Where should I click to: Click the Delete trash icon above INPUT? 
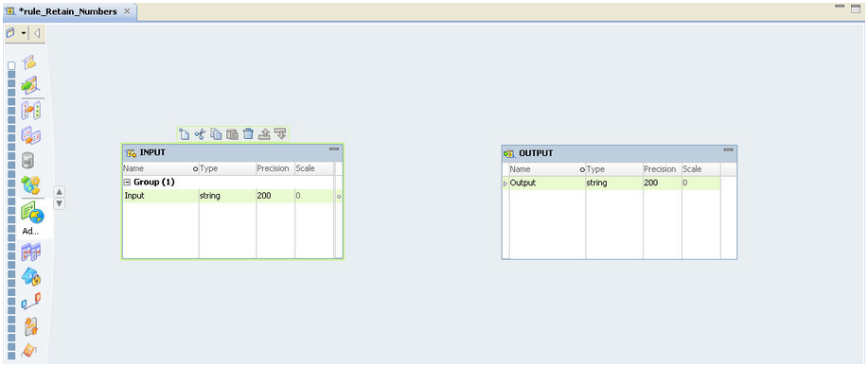click(249, 133)
